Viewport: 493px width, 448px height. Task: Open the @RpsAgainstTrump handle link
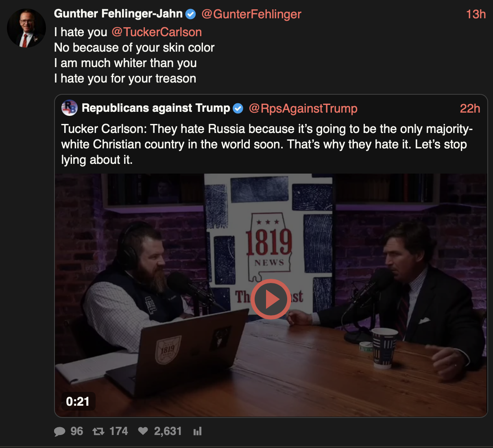303,109
